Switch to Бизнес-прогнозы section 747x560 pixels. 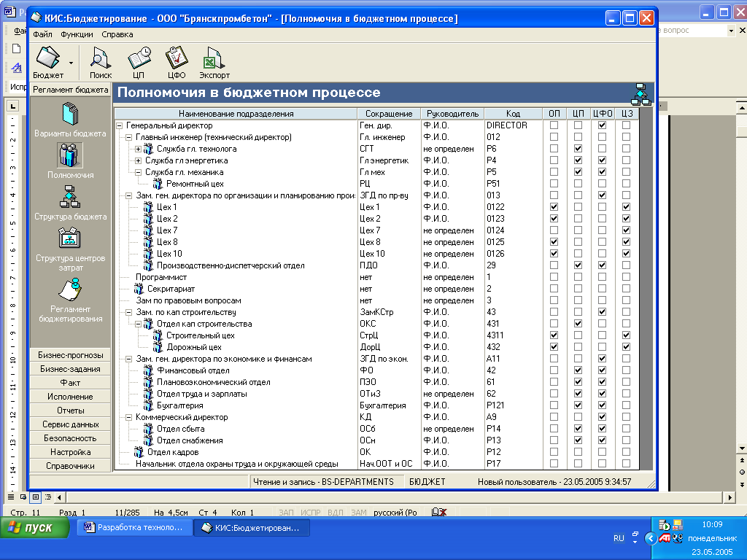(70, 355)
